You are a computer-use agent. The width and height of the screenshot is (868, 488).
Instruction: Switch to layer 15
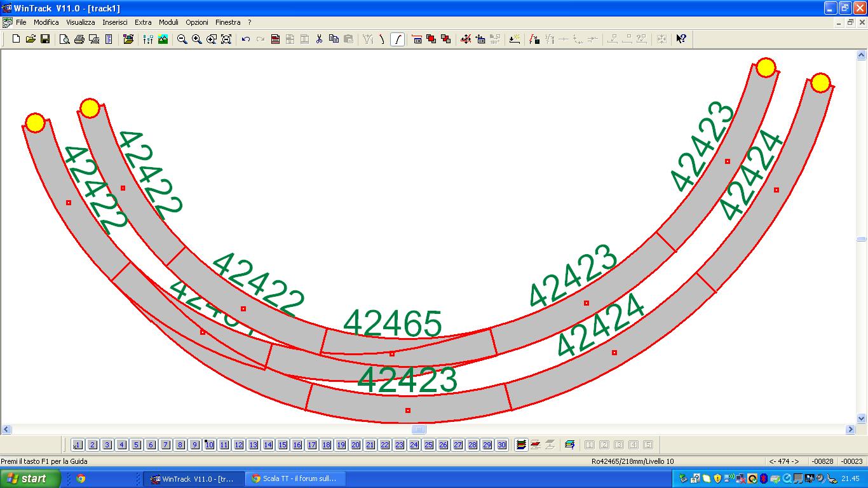click(282, 445)
